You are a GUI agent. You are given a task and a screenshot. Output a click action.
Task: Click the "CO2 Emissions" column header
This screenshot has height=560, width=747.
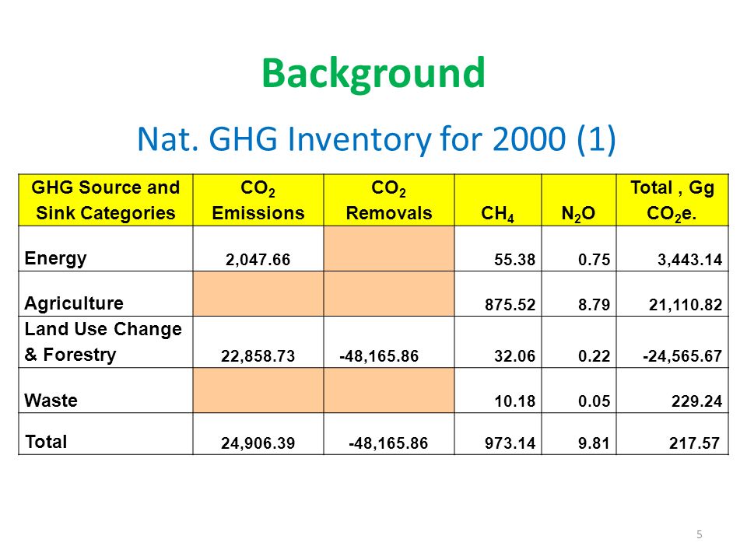258,200
